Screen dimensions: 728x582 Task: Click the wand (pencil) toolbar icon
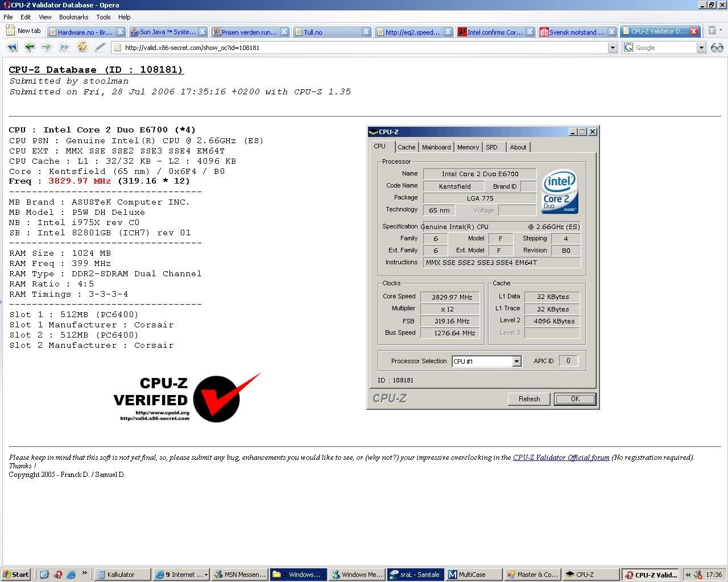100,47
